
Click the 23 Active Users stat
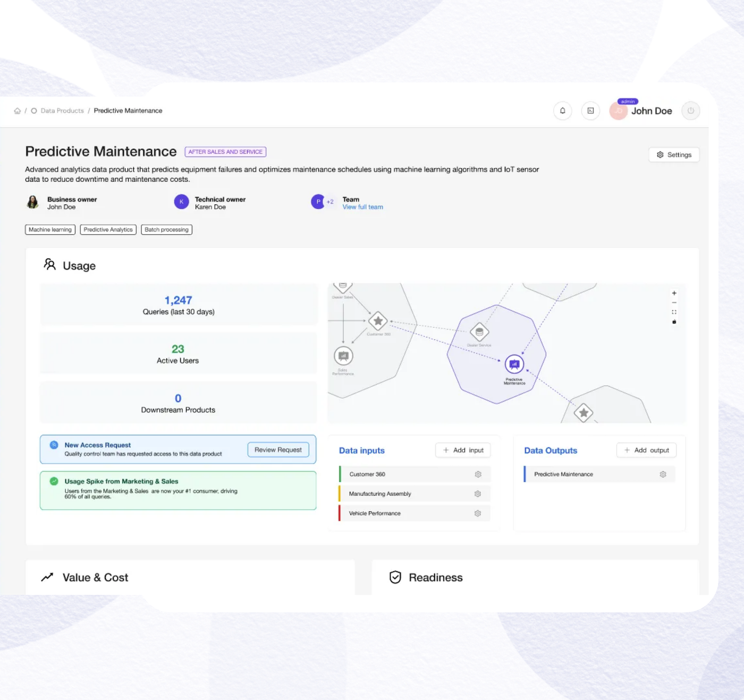(x=179, y=354)
